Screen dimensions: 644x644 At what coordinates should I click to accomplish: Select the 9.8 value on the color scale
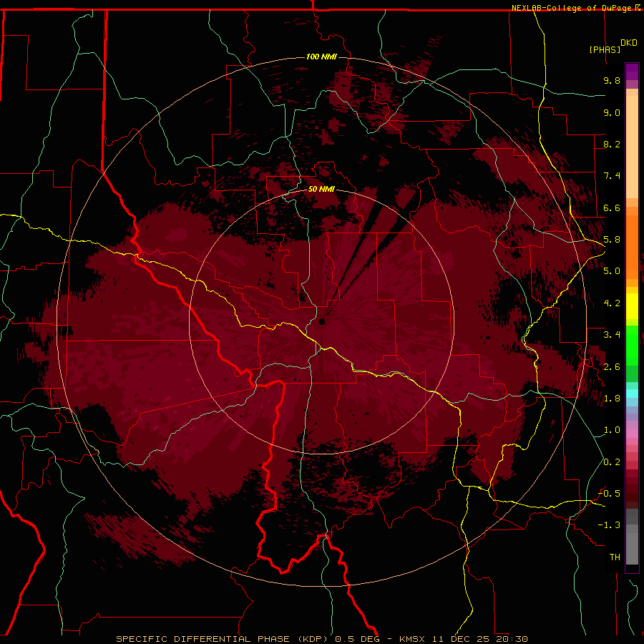612,80
